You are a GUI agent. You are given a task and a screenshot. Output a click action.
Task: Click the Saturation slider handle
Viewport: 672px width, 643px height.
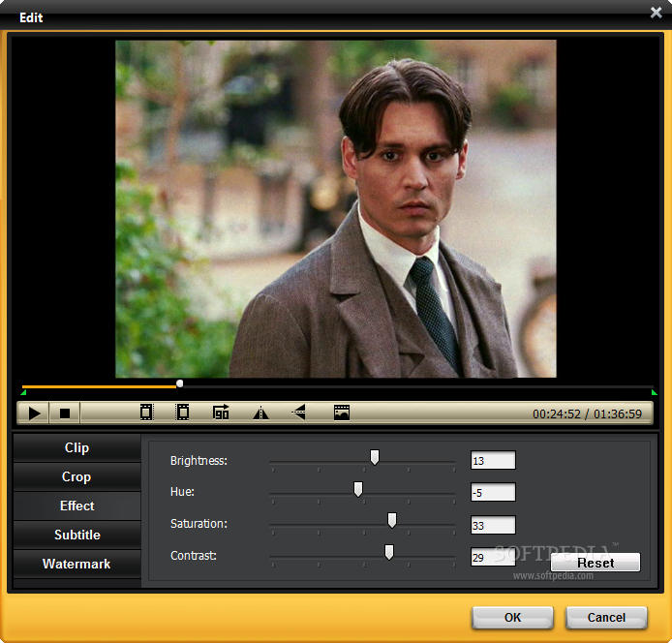392,520
